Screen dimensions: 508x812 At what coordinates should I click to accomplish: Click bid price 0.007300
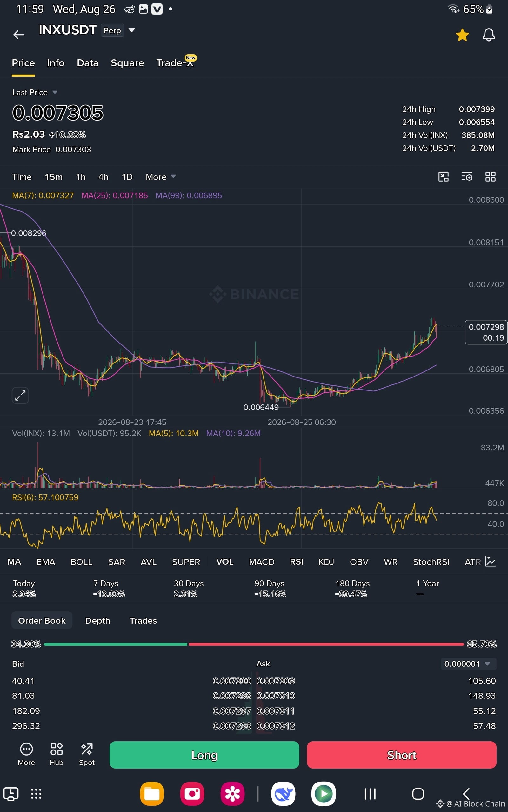232,681
